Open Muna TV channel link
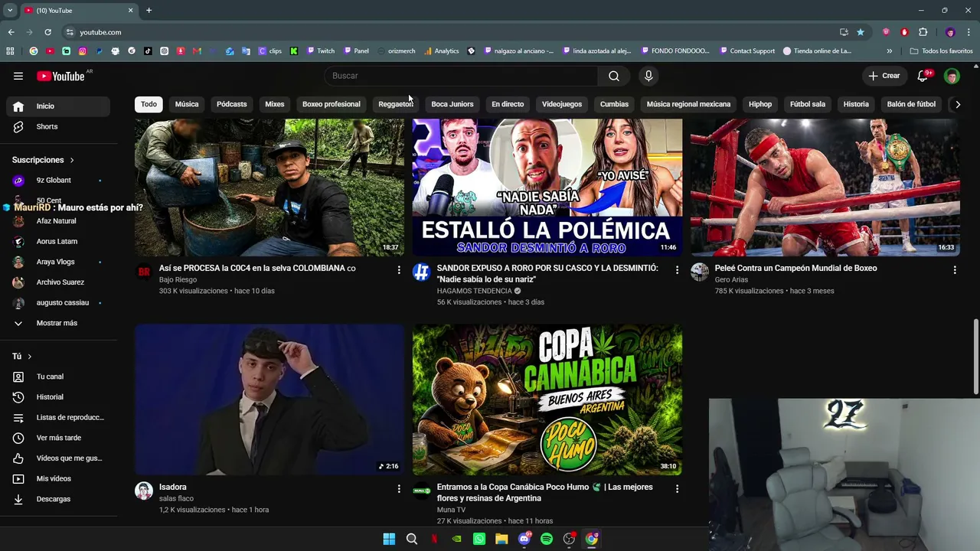Image resolution: width=980 pixels, height=551 pixels. coord(451,510)
